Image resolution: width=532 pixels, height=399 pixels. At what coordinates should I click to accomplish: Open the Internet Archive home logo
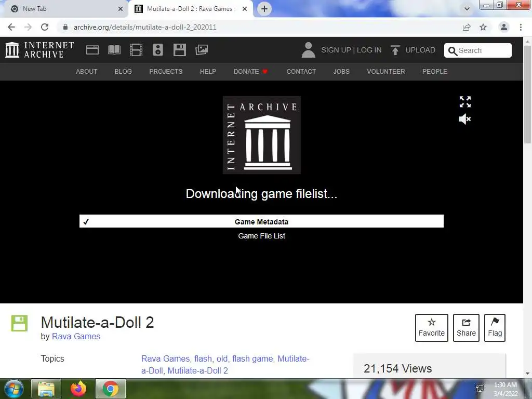pyautogui.click(x=39, y=50)
